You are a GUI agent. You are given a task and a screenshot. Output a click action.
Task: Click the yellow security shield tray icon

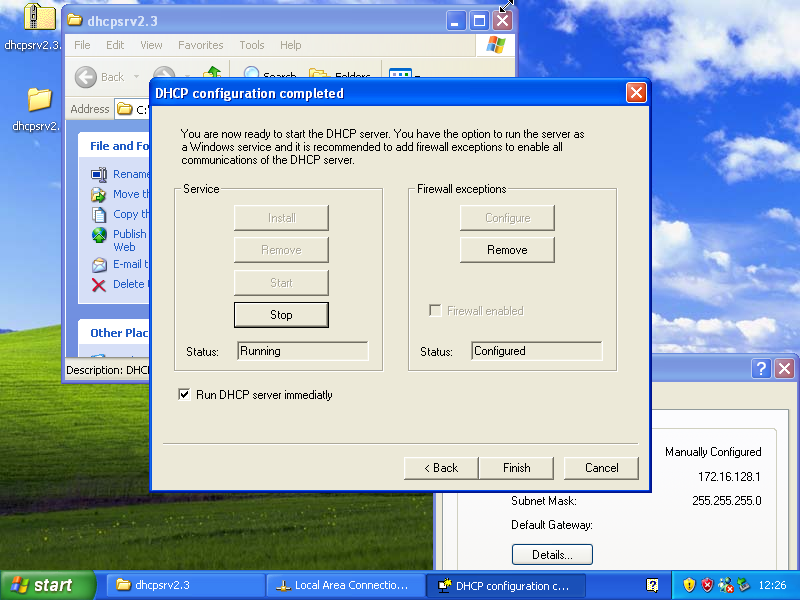(689, 585)
